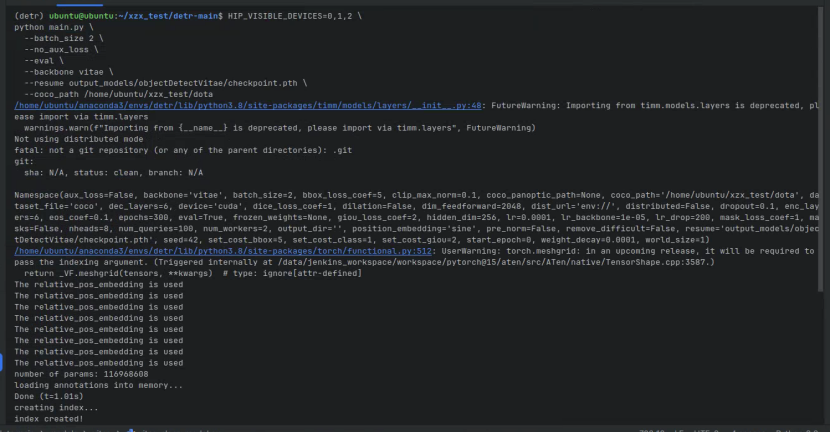Click the --coco_path dota argument line
Viewport: 830px width, 432px height.
click(119, 94)
